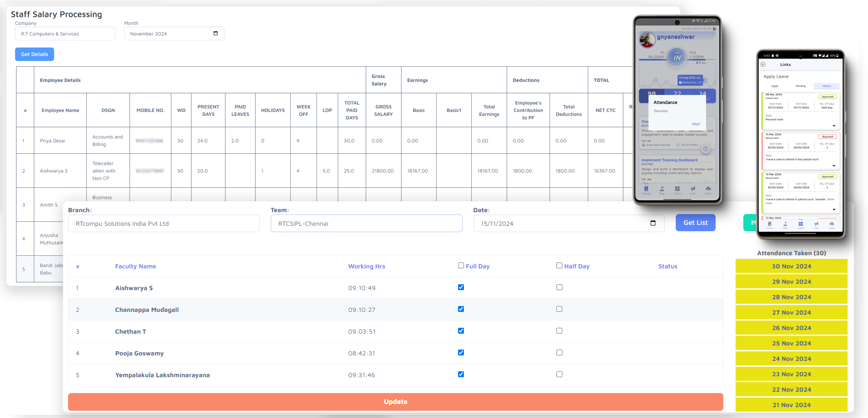The image size is (868, 418).
Task: Click the 16 Aug 2024 chart tooltip
Action: tap(690, 80)
